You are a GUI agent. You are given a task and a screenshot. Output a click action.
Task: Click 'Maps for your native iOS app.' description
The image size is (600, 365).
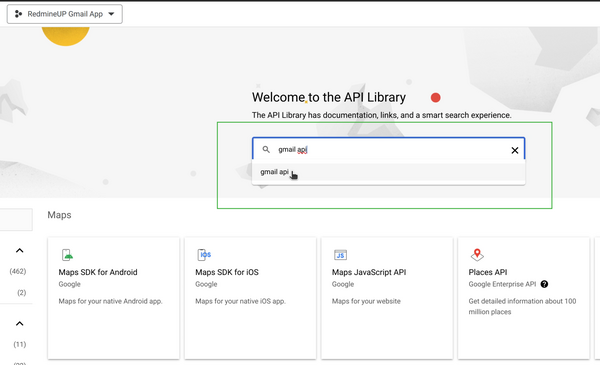click(240, 301)
